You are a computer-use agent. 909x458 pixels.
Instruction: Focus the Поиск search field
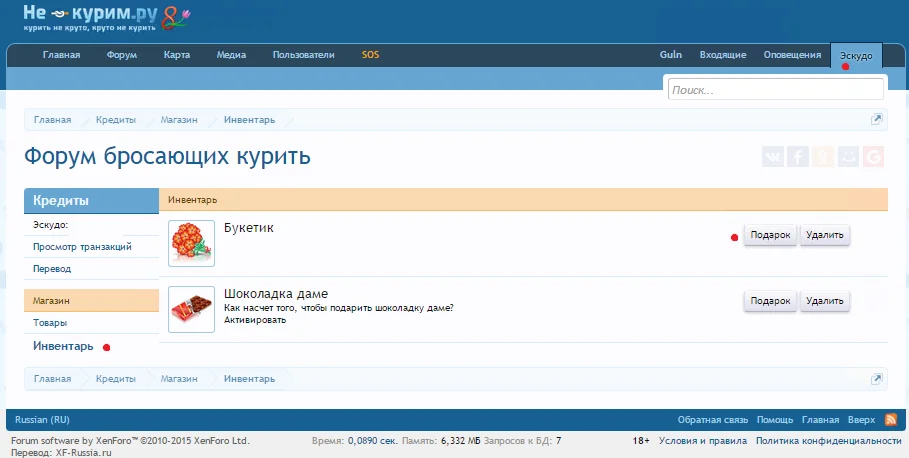point(775,90)
